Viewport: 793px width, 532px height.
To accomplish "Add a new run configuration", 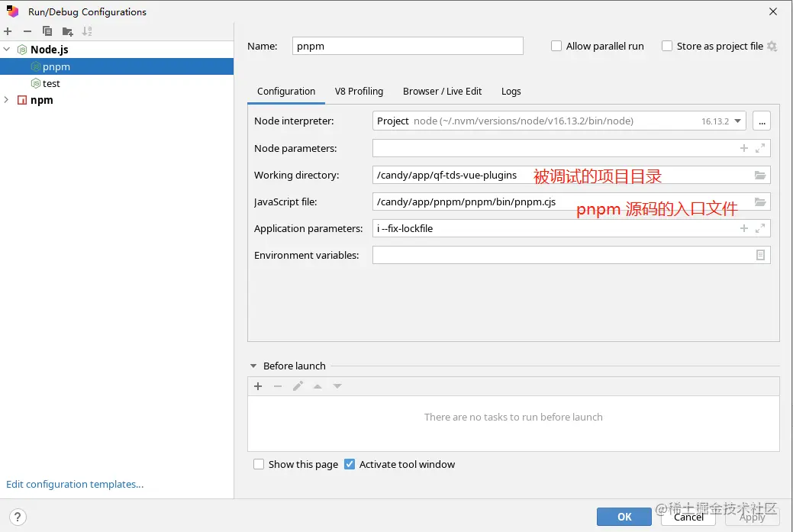I will (8, 31).
